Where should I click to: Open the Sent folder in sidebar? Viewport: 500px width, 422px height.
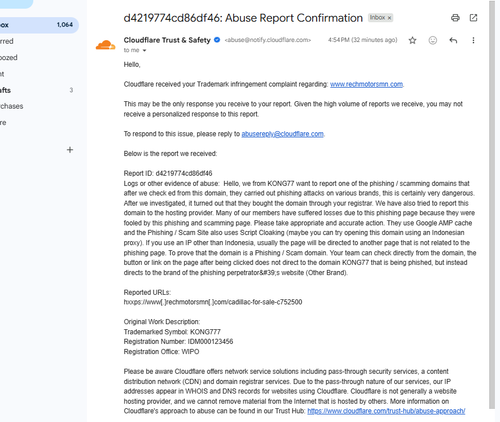point(2,74)
